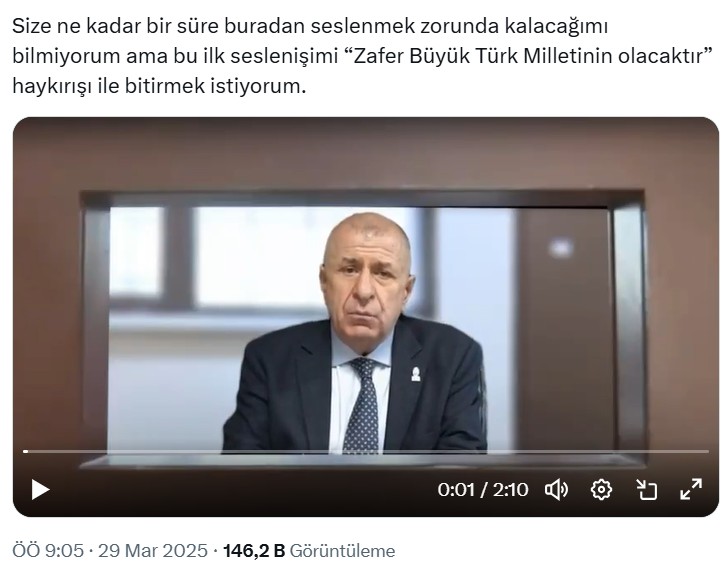Click the blurry window behind the speaker
Image resolution: width=726 pixels, height=570 pixels.
(x=259, y=257)
